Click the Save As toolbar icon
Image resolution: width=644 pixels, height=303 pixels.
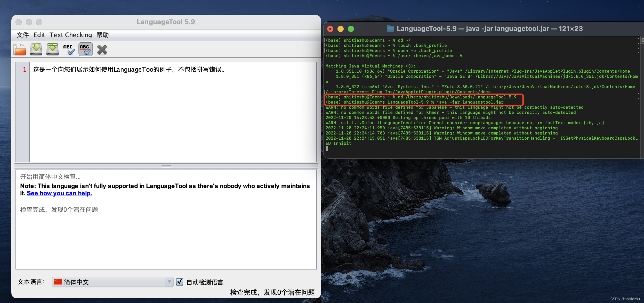[53, 49]
